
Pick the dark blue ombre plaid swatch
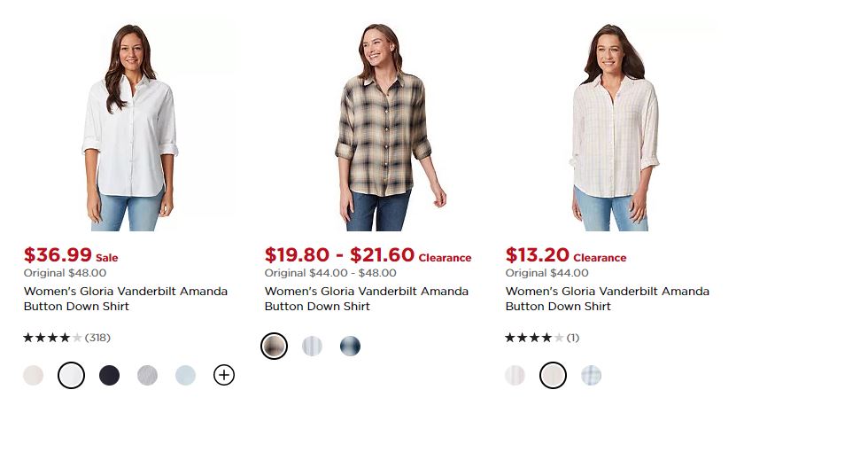coord(350,346)
